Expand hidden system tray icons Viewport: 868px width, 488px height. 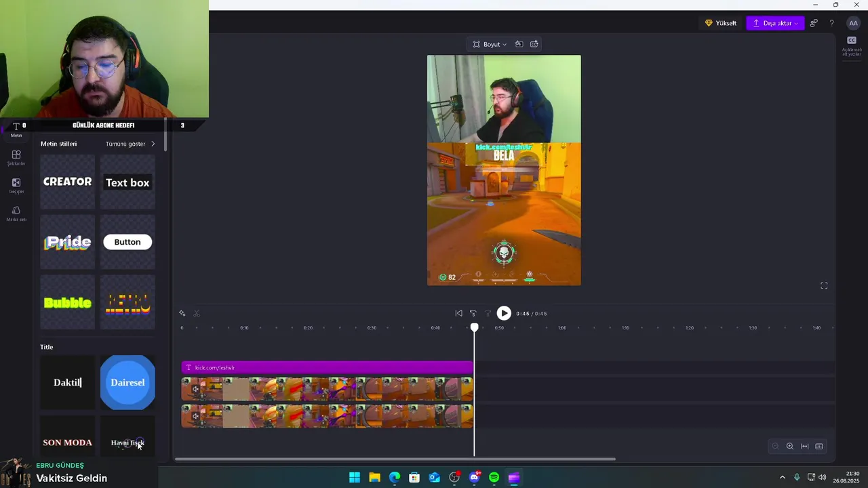782,478
